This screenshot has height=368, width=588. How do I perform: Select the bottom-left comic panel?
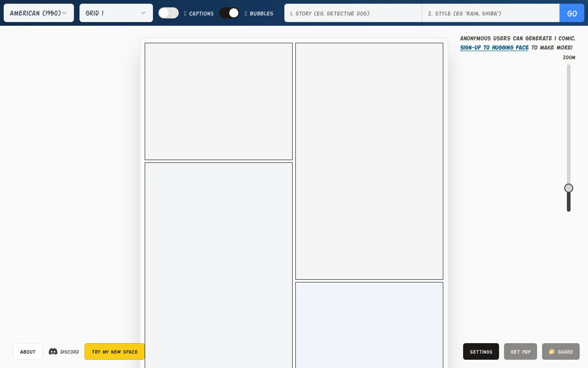point(219,264)
